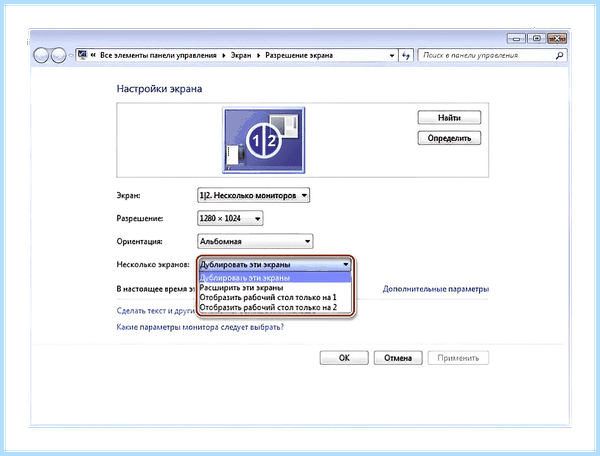Click the 'Разрешение:' label text
This screenshot has width=600, height=456.
point(140,218)
